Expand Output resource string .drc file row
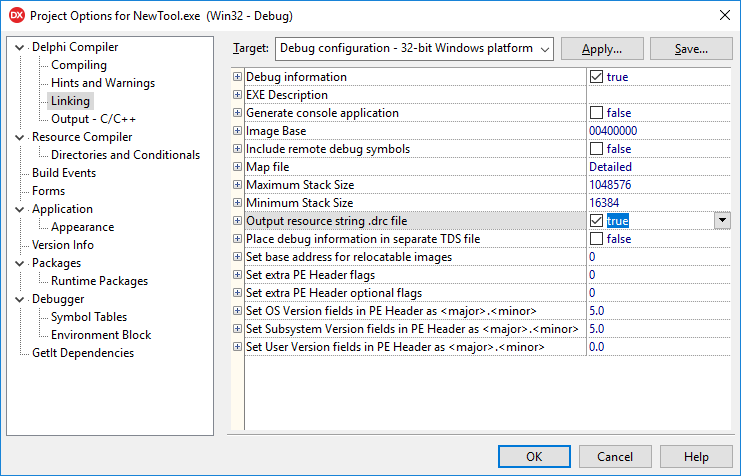The width and height of the screenshot is (741, 476). 237,221
